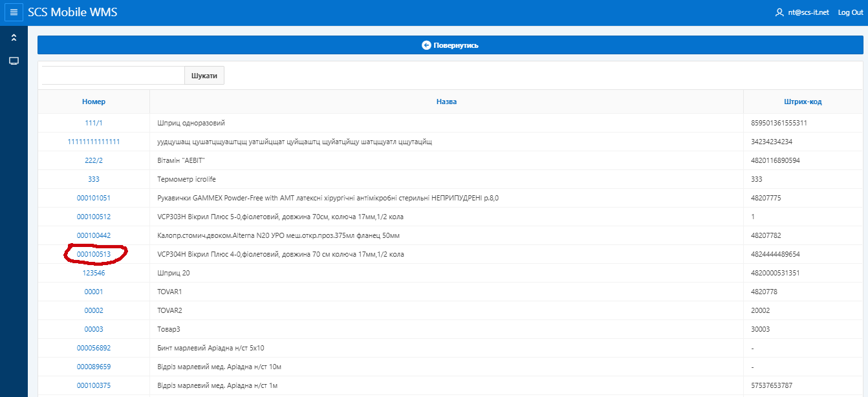The width and height of the screenshot is (868, 397).
Task: Focus the search input field
Action: pos(113,76)
